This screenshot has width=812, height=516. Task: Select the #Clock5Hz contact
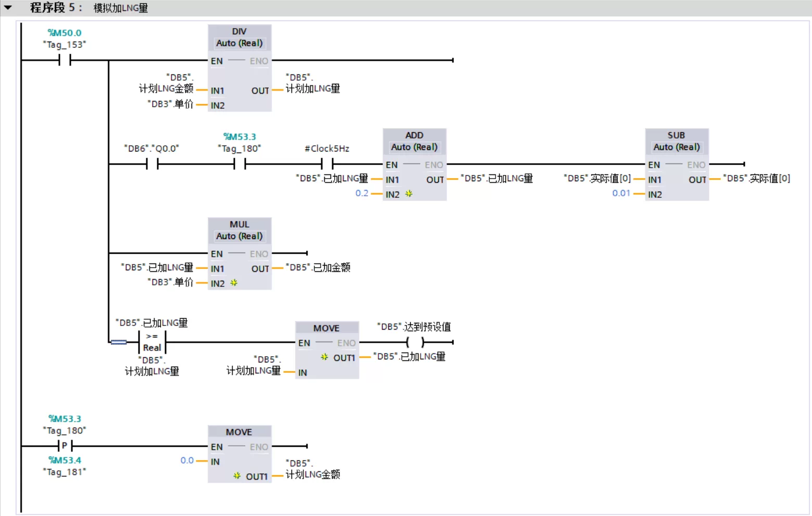point(327,165)
